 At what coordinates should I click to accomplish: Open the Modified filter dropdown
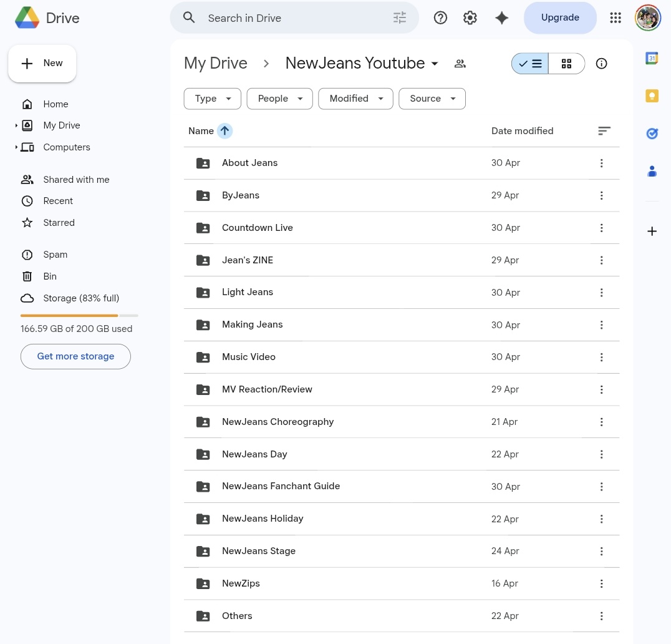[x=355, y=99]
